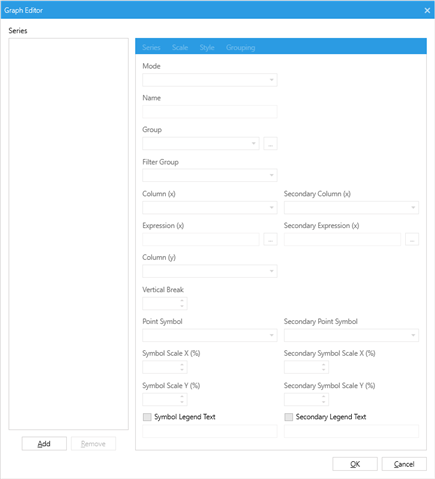The width and height of the screenshot is (435, 479).
Task: Expand the Secondary Point Symbol dropdown
Action: (351, 335)
